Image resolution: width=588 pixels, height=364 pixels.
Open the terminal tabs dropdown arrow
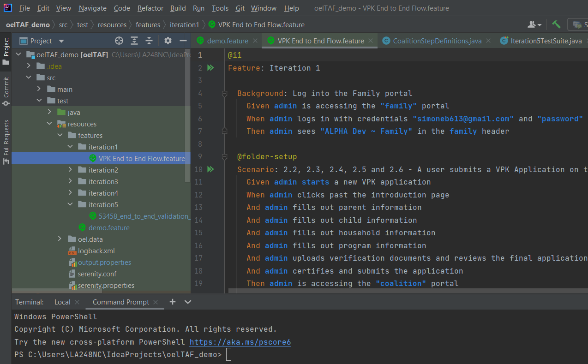tap(188, 302)
